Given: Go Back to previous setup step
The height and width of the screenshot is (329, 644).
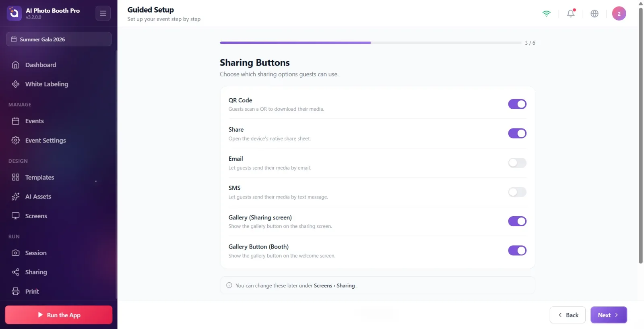Looking at the screenshot, I should coord(568,315).
